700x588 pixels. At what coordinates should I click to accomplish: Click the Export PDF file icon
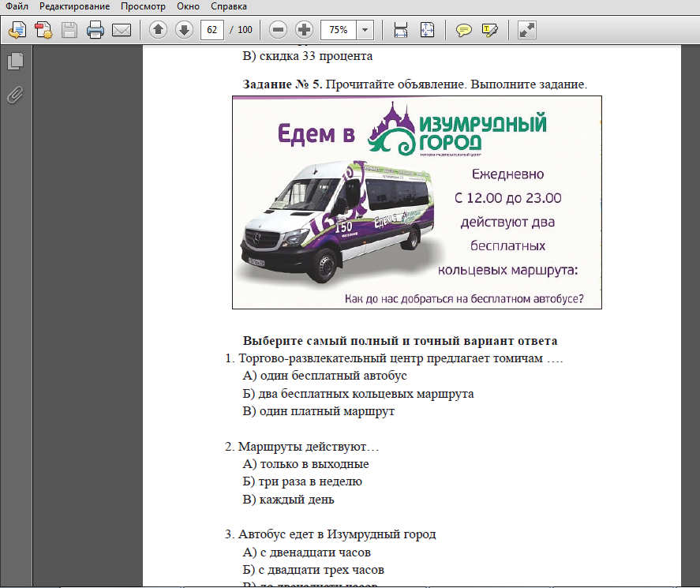tap(43, 30)
